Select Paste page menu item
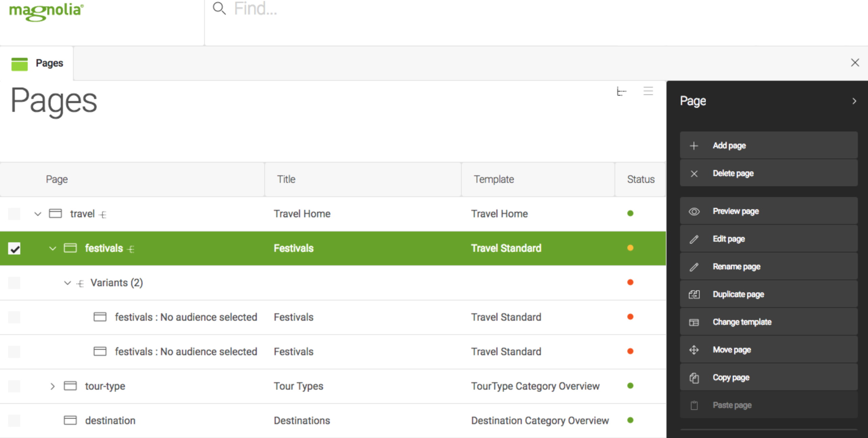 tap(732, 405)
